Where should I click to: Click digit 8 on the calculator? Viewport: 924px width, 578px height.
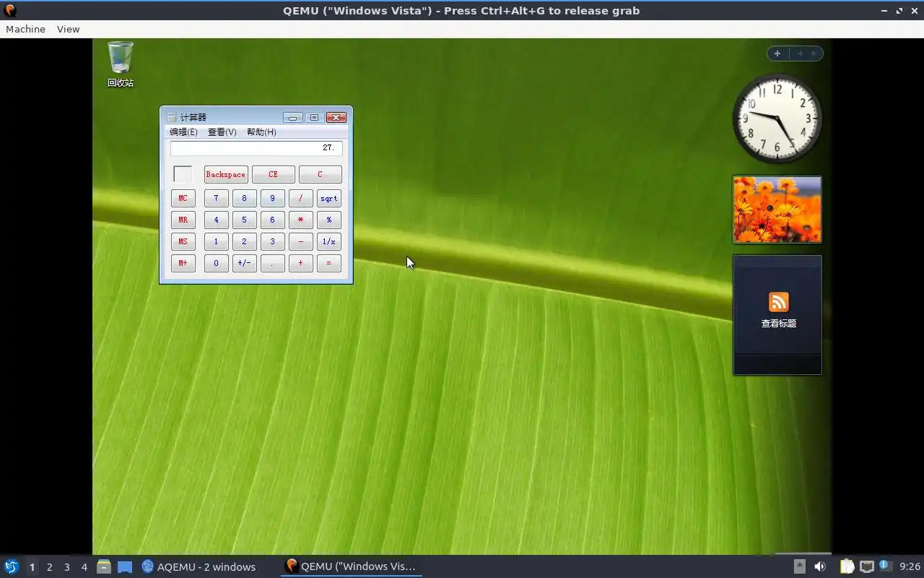coord(244,198)
